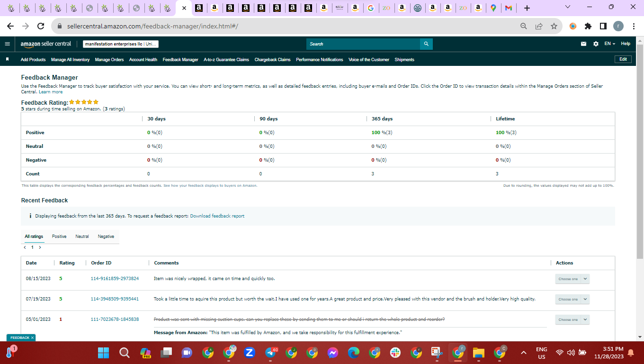Click the Learn more link
Screen dimensions: 644x364
click(x=51, y=92)
